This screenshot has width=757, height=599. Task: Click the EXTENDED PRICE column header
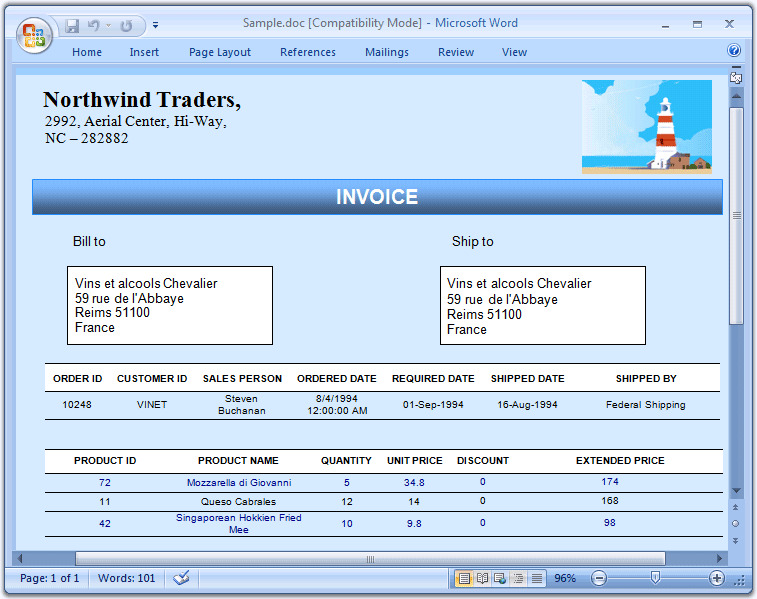[x=620, y=460]
